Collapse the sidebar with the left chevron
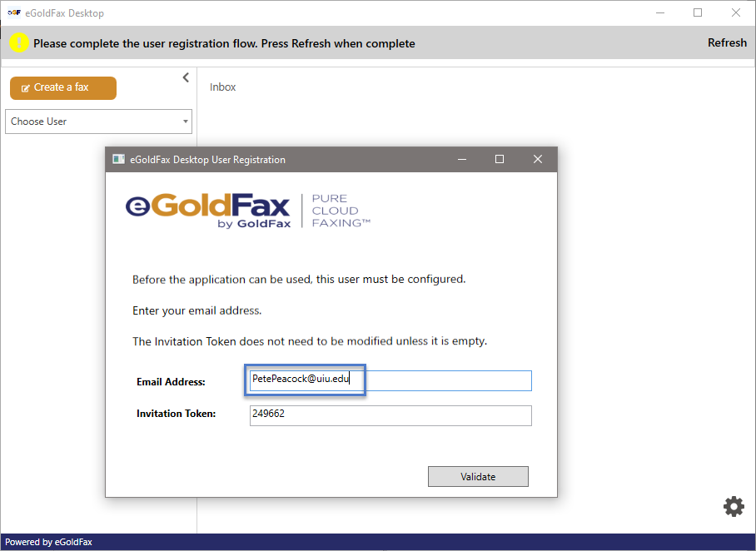The width and height of the screenshot is (756, 551). (186, 77)
